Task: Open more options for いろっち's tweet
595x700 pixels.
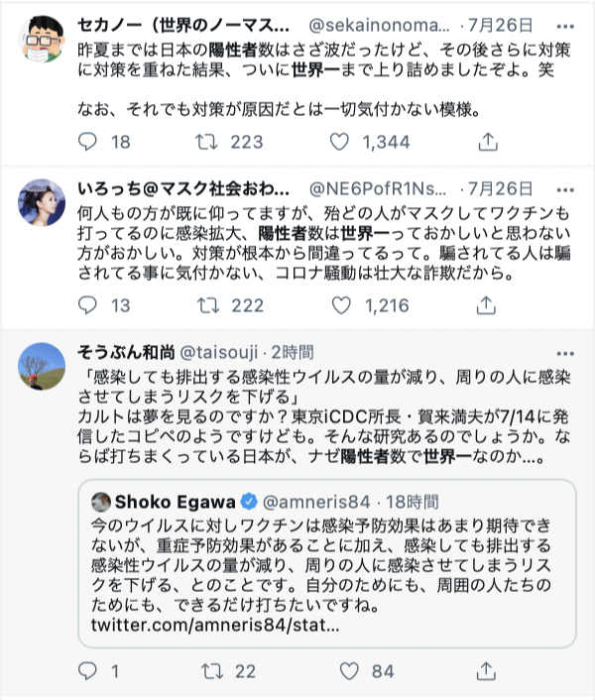Action: click(565, 186)
